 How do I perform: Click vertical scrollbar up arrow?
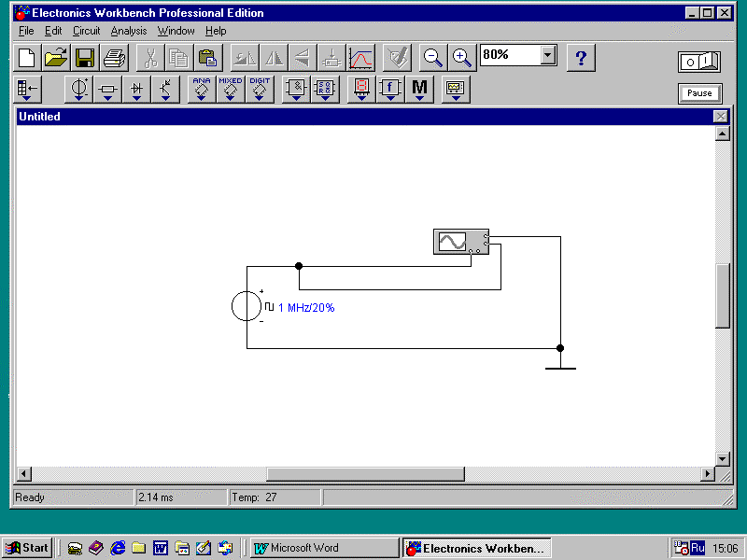[x=722, y=133]
